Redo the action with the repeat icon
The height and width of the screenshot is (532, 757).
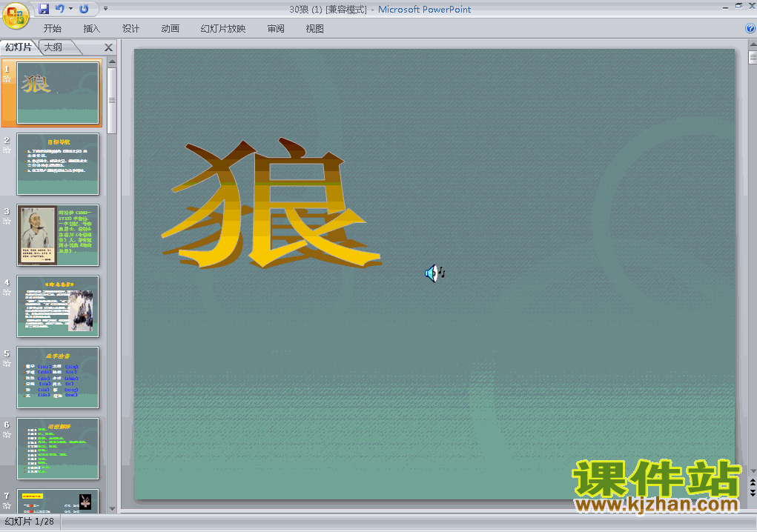pos(84,9)
